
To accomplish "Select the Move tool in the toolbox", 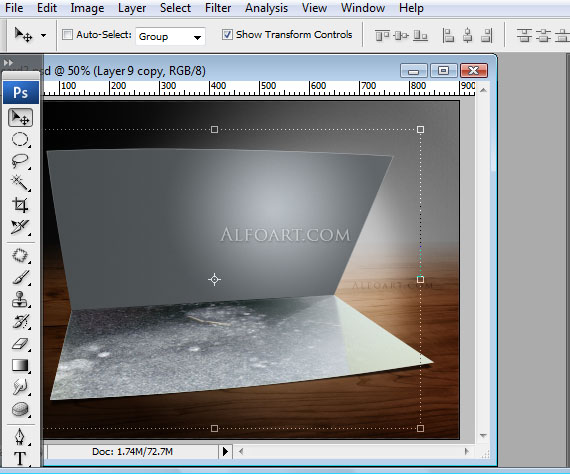I will coord(20,117).
